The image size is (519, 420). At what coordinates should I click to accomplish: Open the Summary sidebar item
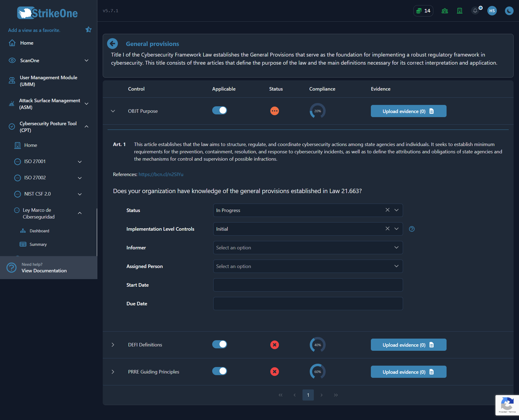[38, 244]
